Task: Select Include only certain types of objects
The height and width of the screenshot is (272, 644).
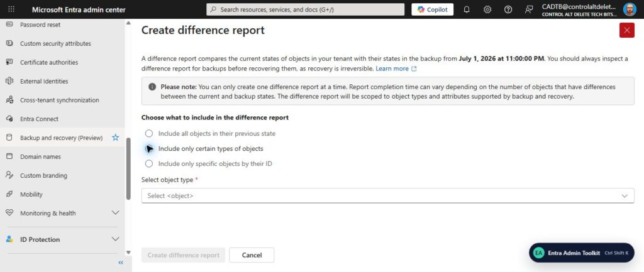Action: [149, 148]
